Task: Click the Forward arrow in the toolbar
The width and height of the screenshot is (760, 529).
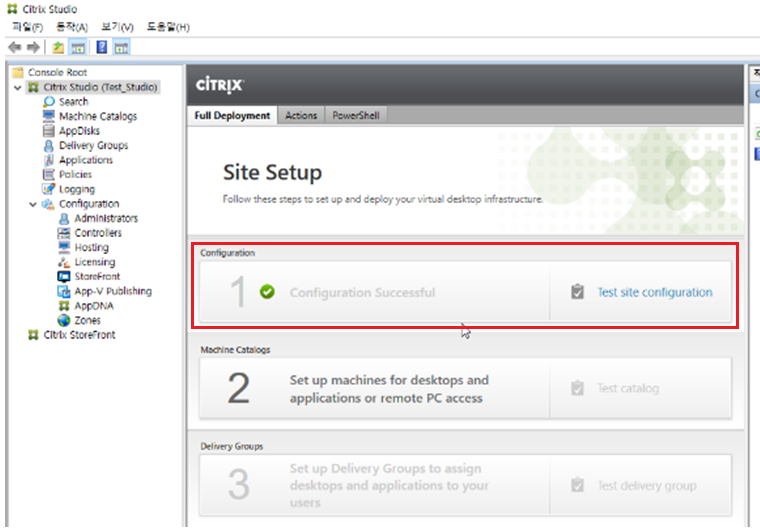Action: click(33, 48)
